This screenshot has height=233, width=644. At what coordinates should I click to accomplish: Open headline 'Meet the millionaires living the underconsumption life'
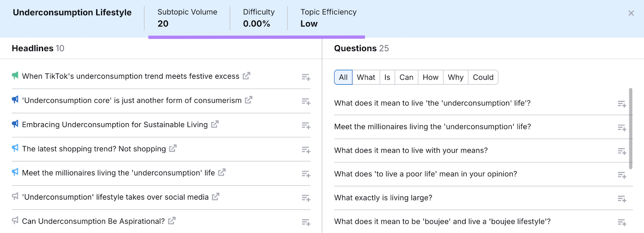(x=118, y=173)
